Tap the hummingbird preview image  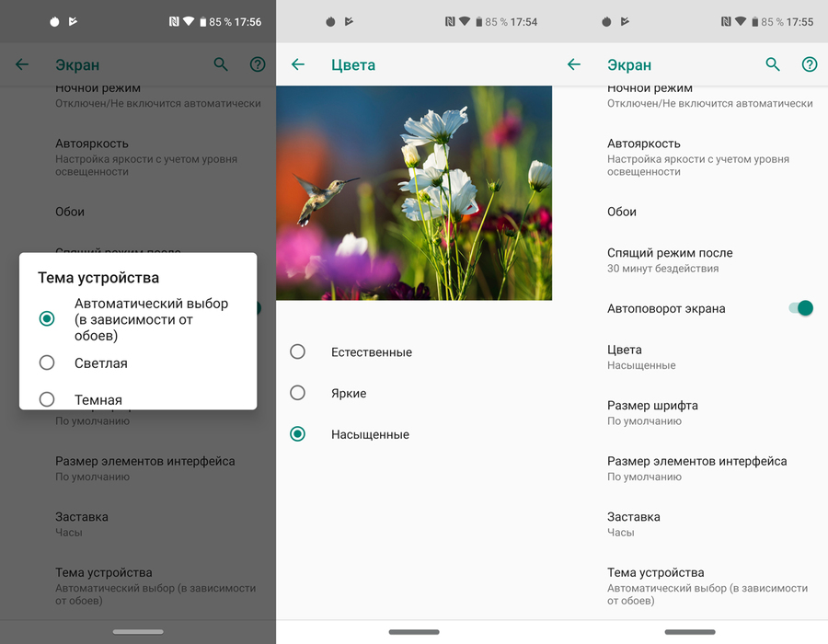(x=414, y=193)
